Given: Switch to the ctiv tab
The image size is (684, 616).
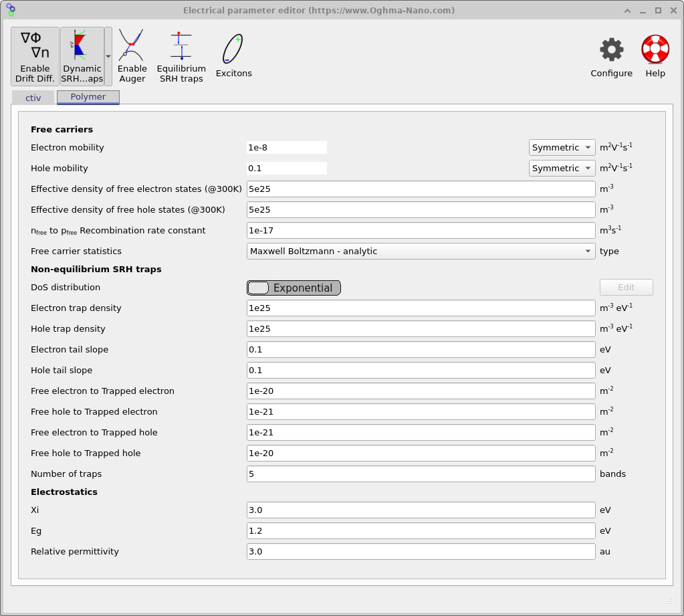Looking at the screenshot, I should 32,97.
